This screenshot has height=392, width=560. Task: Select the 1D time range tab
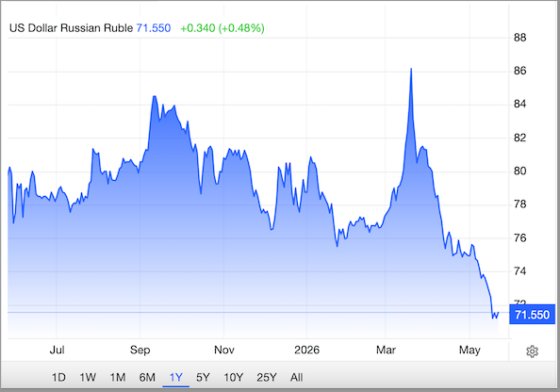(58, 377)
